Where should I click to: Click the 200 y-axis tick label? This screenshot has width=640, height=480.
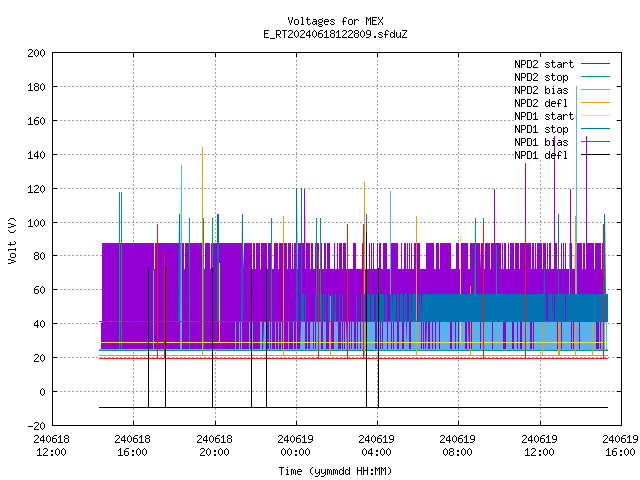click(x=36, y=53)
